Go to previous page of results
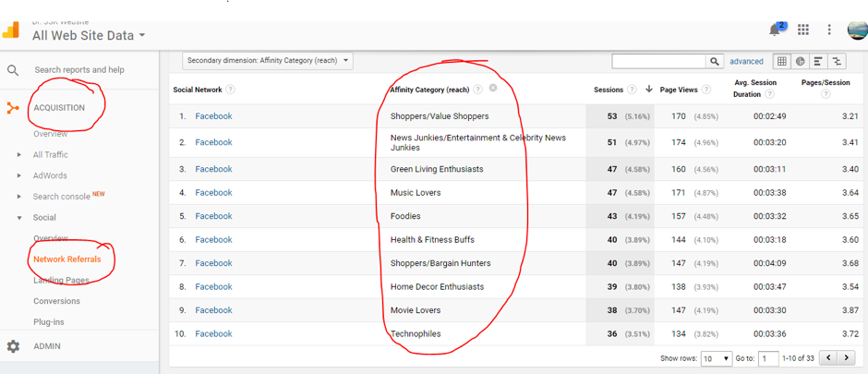868x374 pixels. 828,358
